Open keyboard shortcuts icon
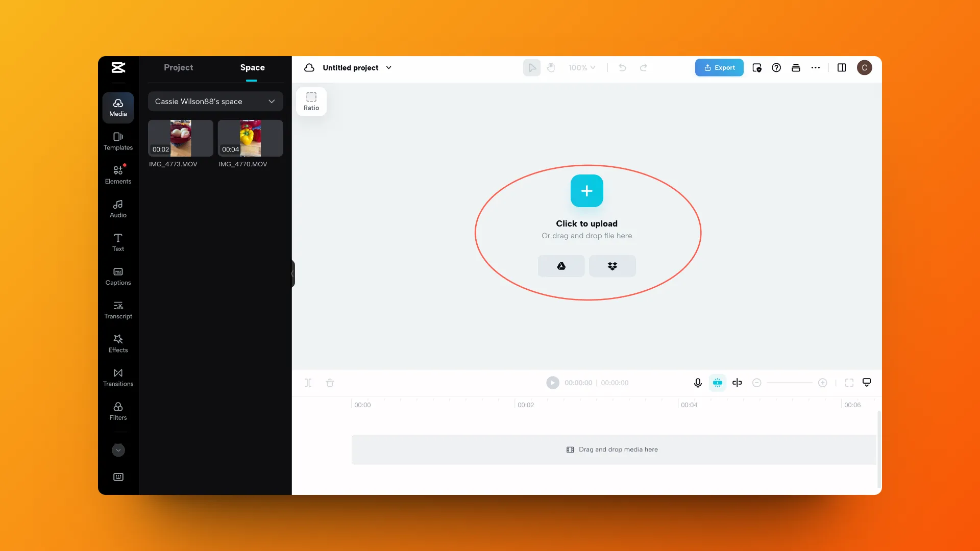Viewport: 980px width, 551px height. pyautogui.click(x=118, y=477)
